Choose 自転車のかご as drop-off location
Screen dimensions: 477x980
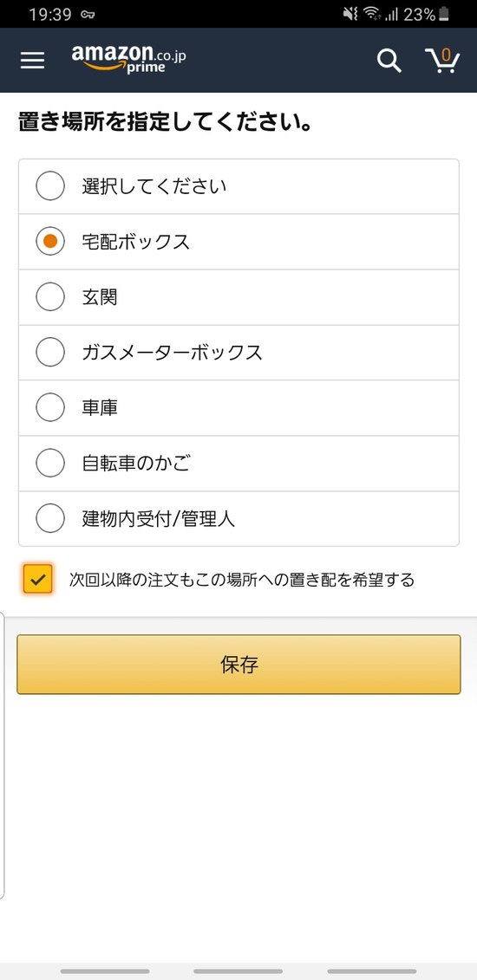(238, 463)
